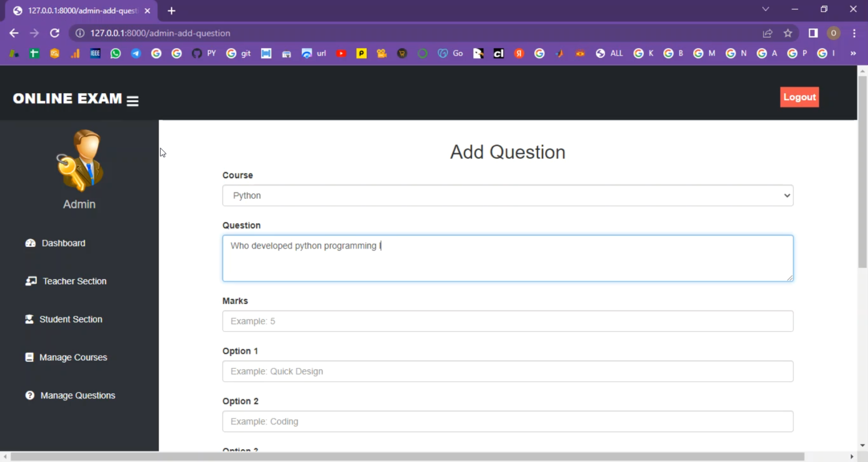Select Manage Questions sidebar item
This screenshot has height=462, width=868.
point(70,396)
